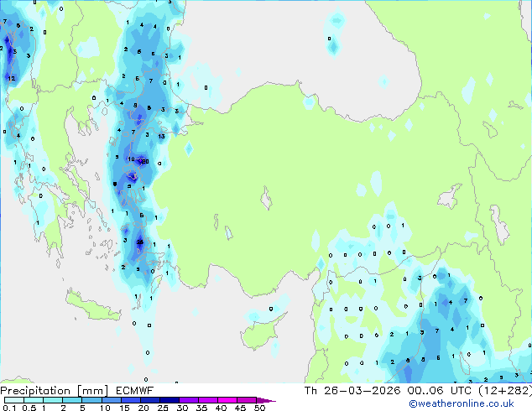Click the over-50 mm legend arrow tip
This screenshot has width=532, height=411.
[266, 400]
